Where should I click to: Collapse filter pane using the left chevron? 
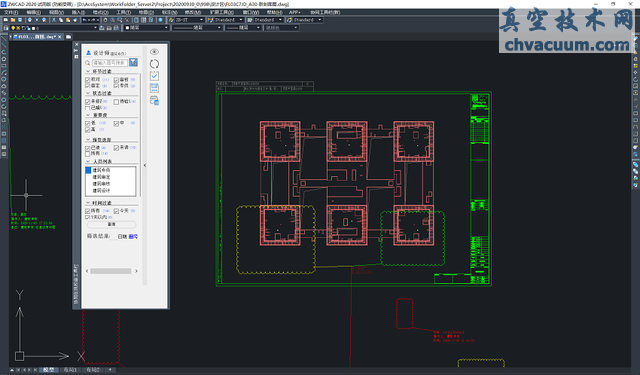pos(144,165)
